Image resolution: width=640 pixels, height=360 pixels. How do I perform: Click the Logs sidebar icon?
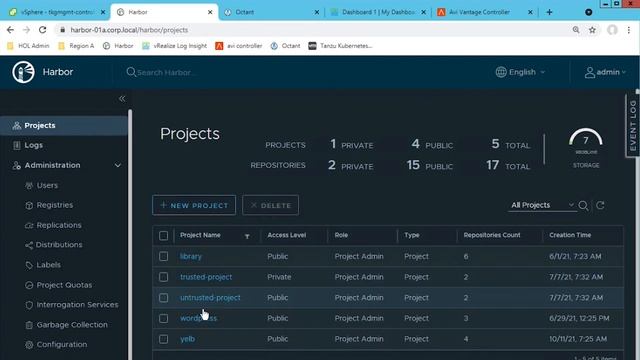point(17,145)
